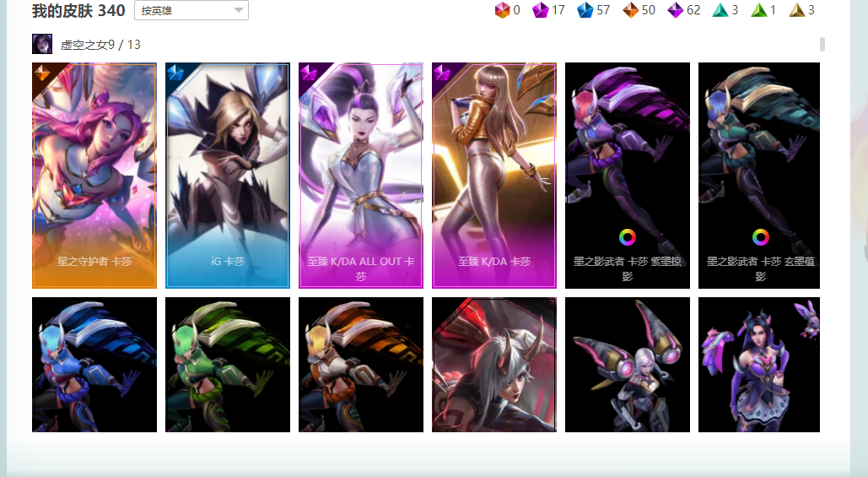Click the blue gem icon showing 57

[585, 10]
